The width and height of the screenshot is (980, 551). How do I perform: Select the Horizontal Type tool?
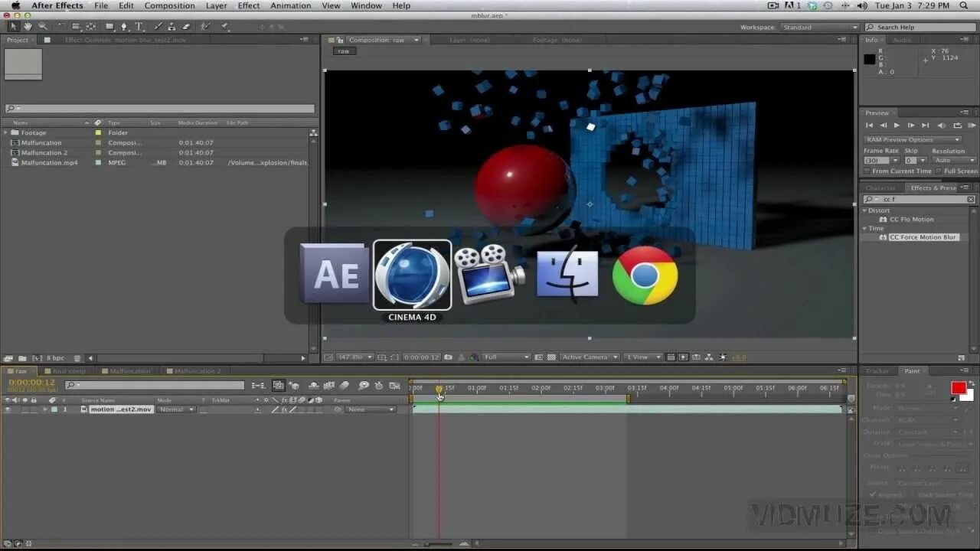(x=139, y=27)
